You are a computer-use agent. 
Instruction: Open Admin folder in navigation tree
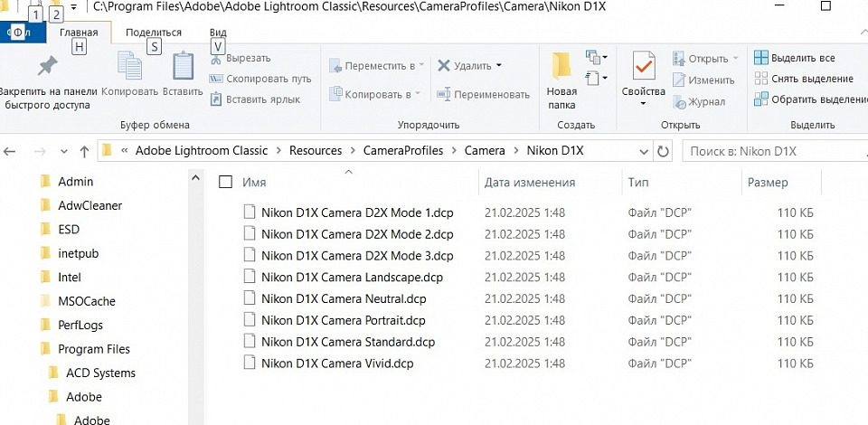(x=75, y=182)
